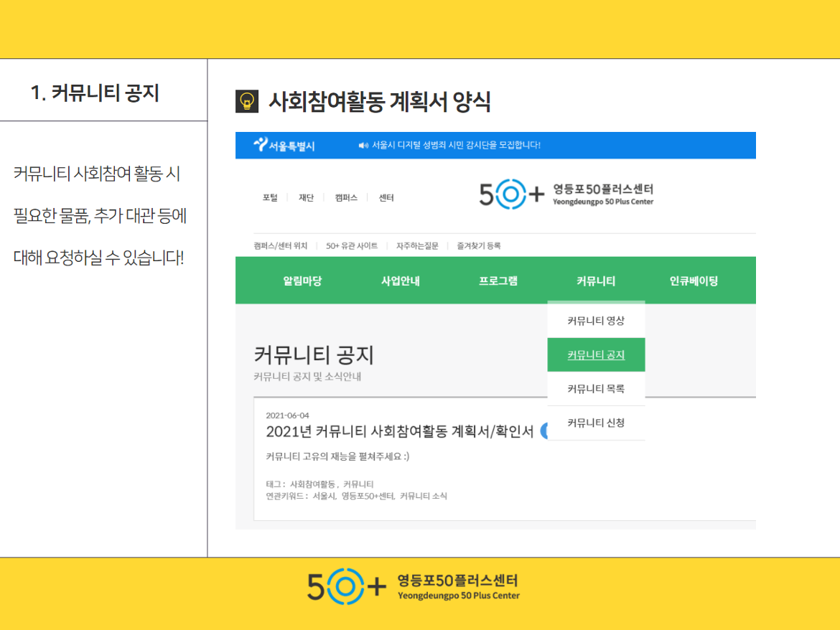Open the 알림마당 menu
Image resolution: width=840 pixels, height=630 pixels.
point(302,281)
